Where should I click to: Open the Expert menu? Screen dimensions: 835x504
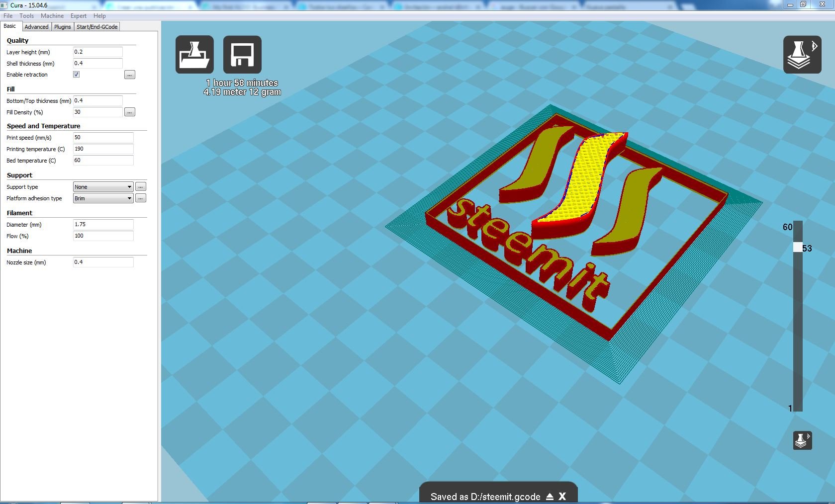pyautogui.click(x=79, y=16)
